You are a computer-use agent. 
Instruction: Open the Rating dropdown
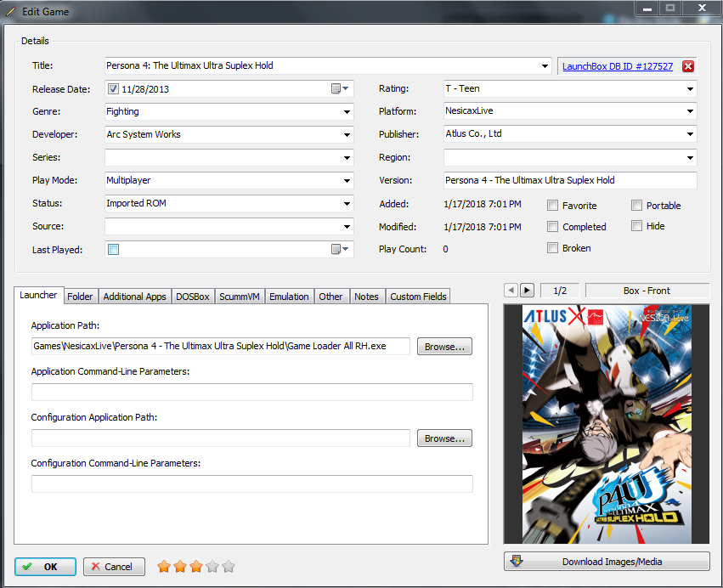[690, 88]
